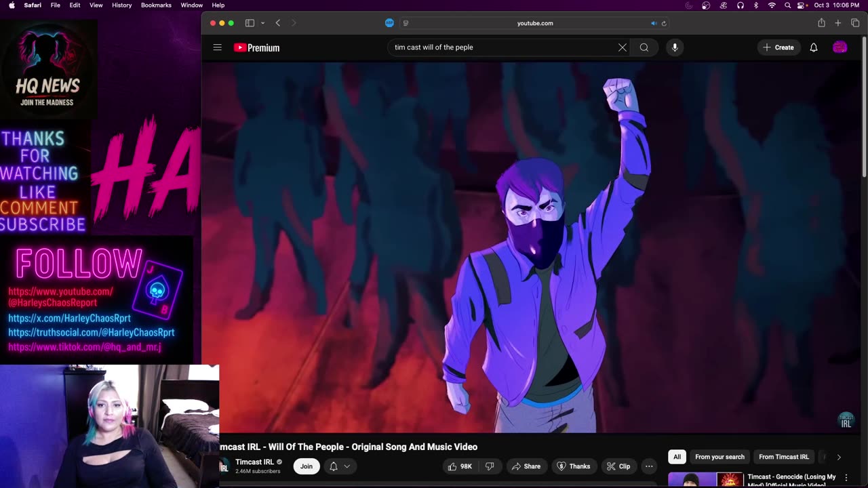Mute the tab audio in address bar
Viewport: 868px width, 488px height.
tap(654, 23)
